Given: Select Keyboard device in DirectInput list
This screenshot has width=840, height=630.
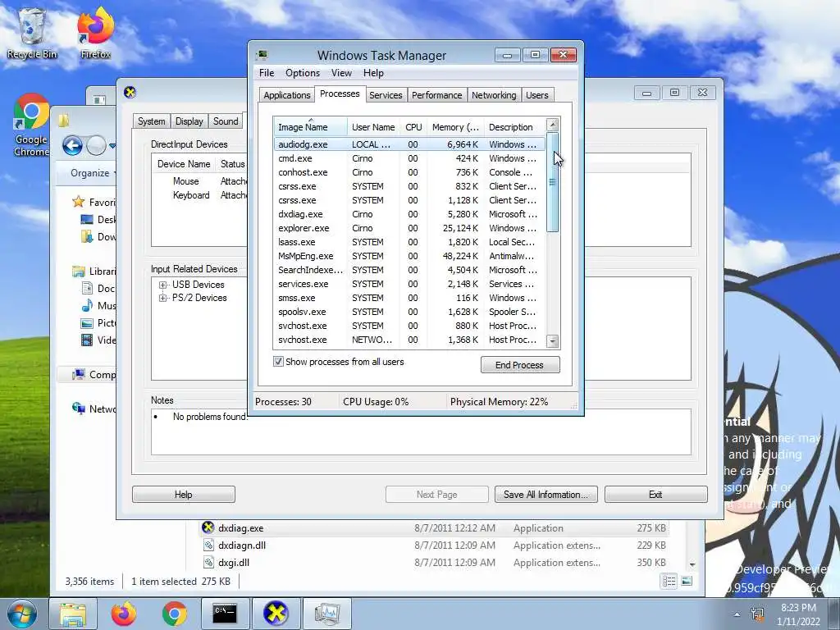Looking at the screenshot, I should 190,195.
